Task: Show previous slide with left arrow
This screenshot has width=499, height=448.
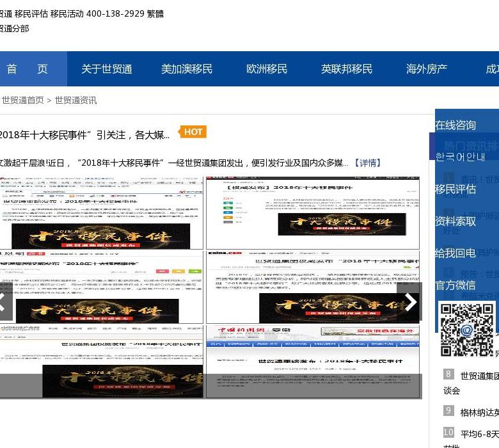Action: point(6,301)
